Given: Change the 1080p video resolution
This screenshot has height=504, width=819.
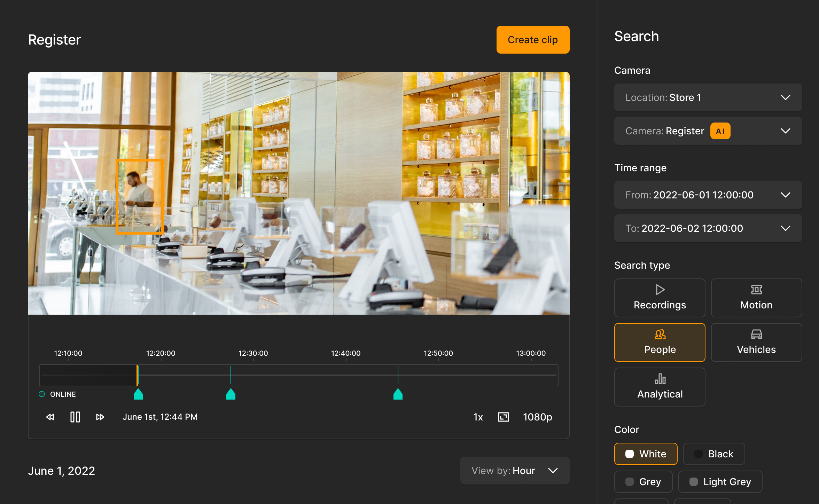Looking at the screenshot, I should click(x=538, y=417).
